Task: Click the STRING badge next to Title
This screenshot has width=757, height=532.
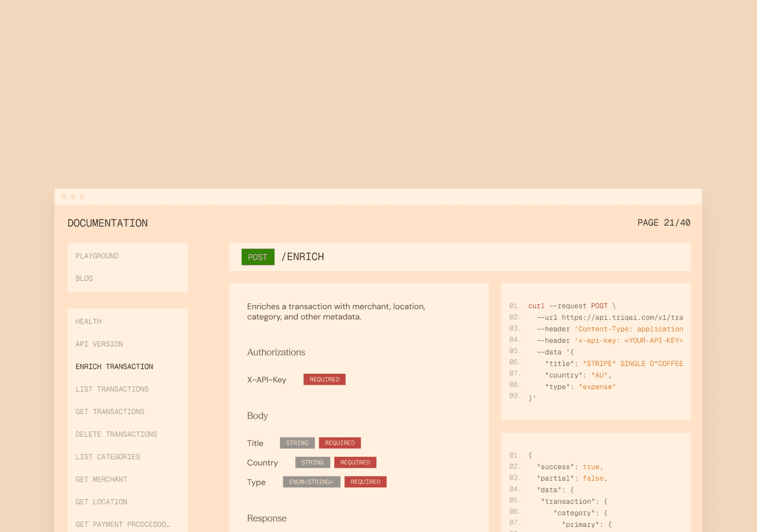Action: pyautogui.click(x=297, y=443)
